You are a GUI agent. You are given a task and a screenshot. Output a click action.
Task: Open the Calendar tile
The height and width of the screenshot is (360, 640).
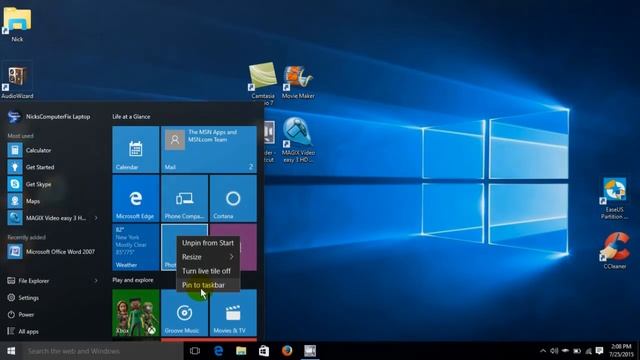136,149
